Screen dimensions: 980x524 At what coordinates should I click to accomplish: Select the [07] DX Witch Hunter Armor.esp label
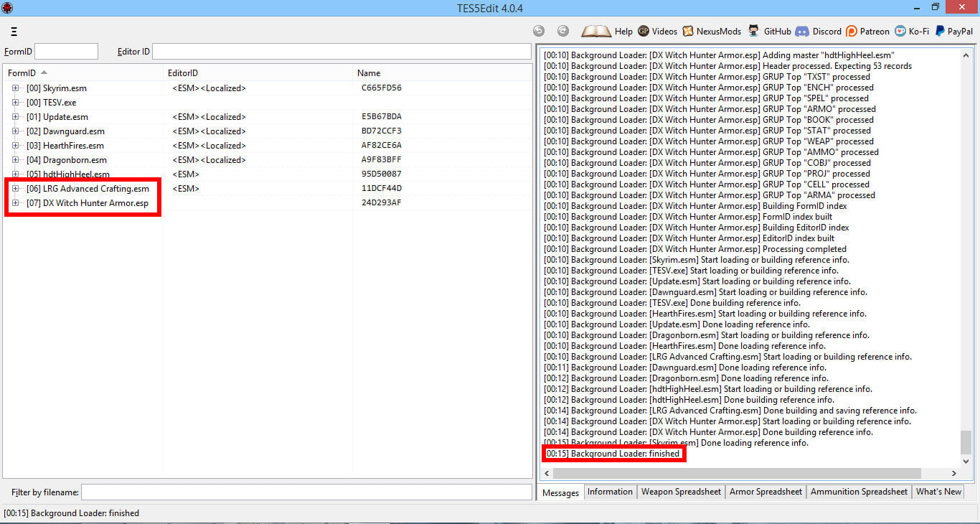pos(88,203)
